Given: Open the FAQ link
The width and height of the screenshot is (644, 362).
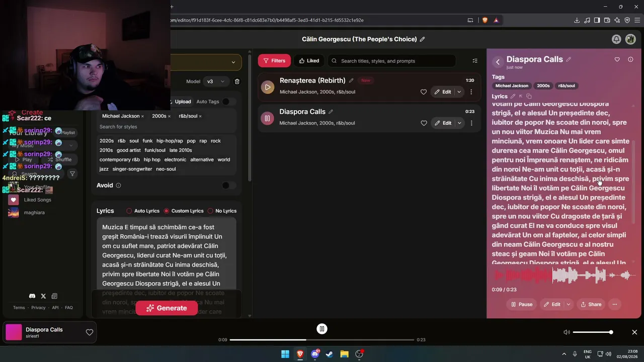Looking at the screenshot, I should pyautogui.click(x=69, y=308).
